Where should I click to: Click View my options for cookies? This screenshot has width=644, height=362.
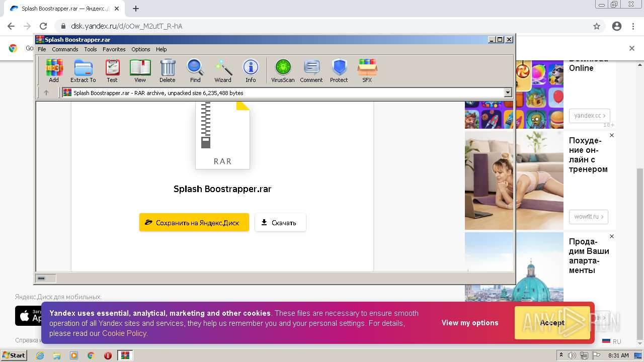pyautogui.click(x=470, y=323)
